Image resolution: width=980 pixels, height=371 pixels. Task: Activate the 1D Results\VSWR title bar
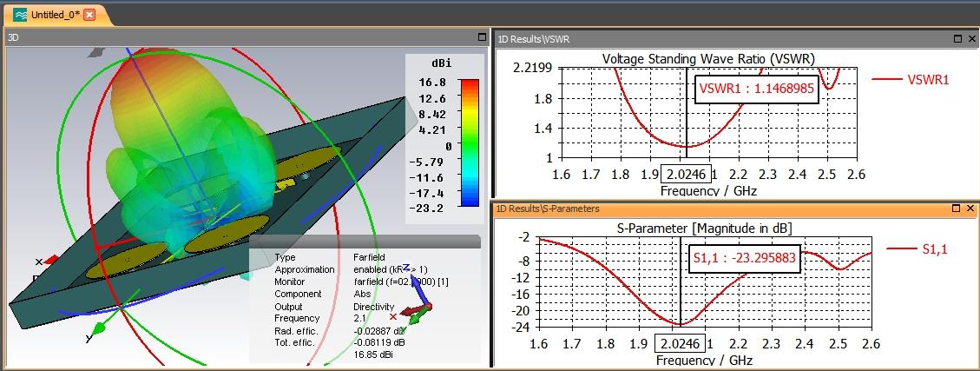point(736,39)
